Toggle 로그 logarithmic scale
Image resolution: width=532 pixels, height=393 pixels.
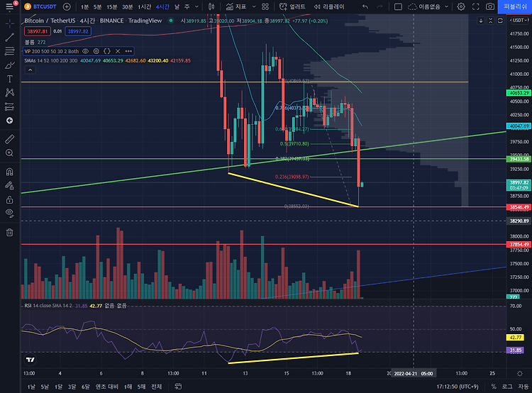(507, 387)
